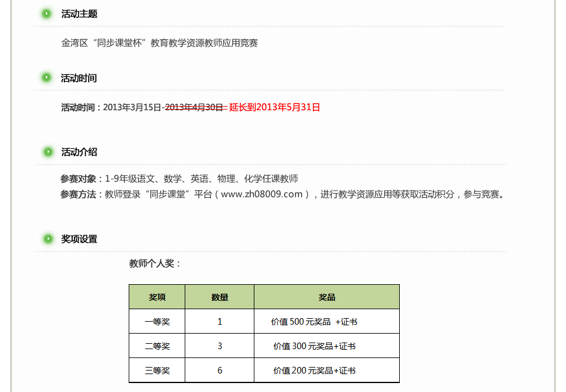Click the competition title starting with 金湾区
Image resolution: width=566 pixels, height=392 pixels.
click(160, 43)
